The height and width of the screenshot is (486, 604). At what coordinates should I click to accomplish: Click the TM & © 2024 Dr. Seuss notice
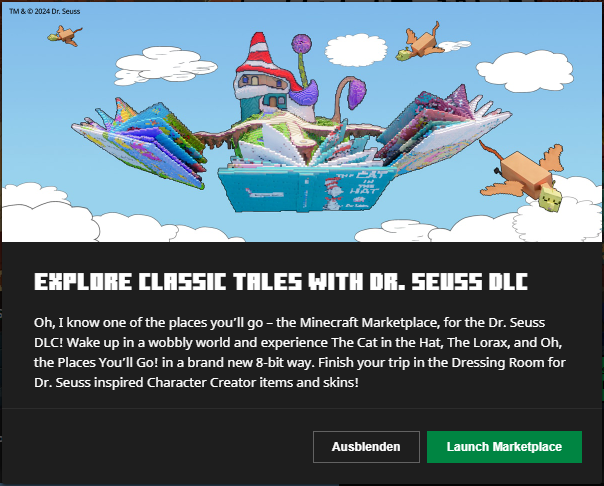pos(45,12)
